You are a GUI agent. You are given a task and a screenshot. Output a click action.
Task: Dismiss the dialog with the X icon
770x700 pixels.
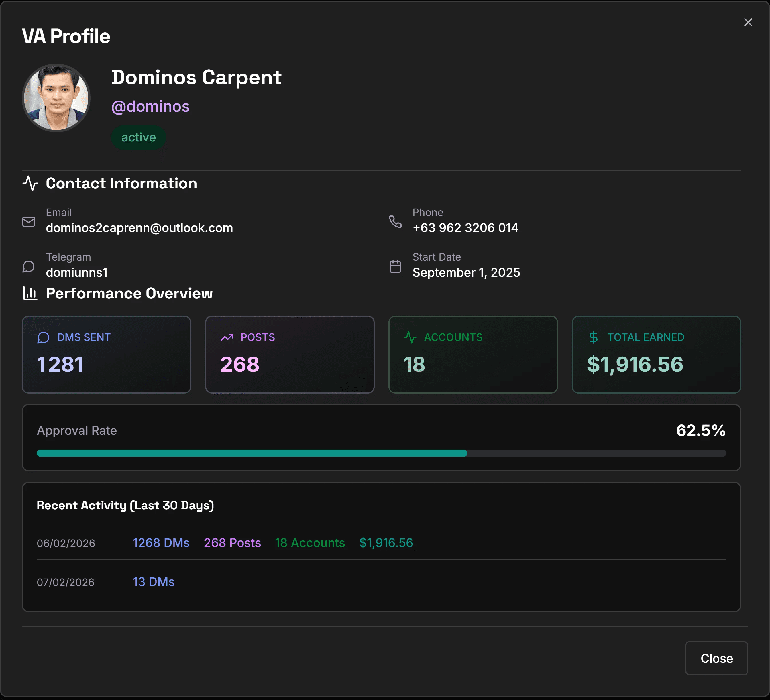(748, 23)
